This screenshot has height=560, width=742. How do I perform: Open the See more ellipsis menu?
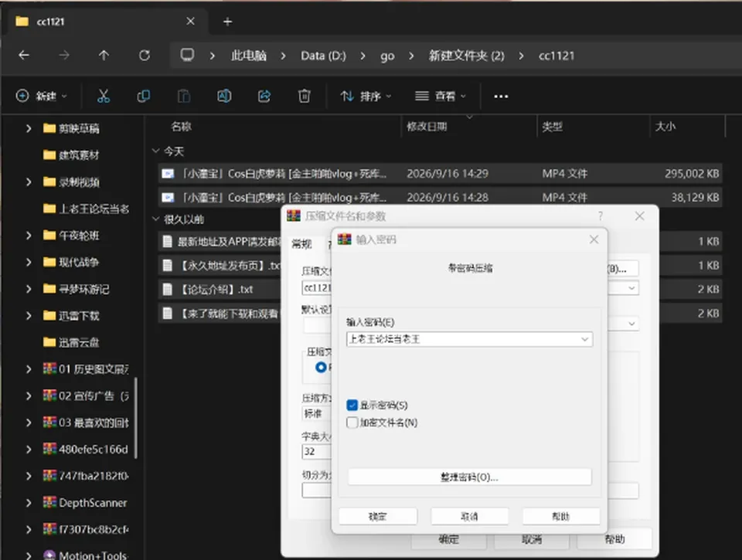(x=501, y=97)
